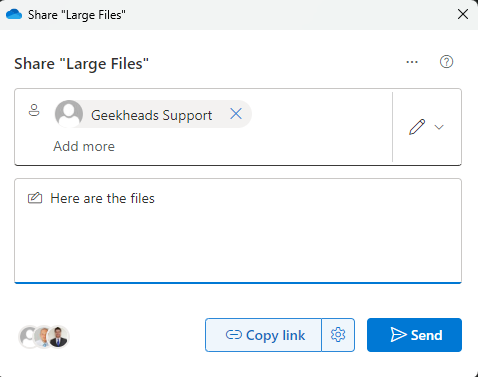The height and width of the screenshot is (377, 478).
Task: Open link settings gear icon
Action: [338, 335]
